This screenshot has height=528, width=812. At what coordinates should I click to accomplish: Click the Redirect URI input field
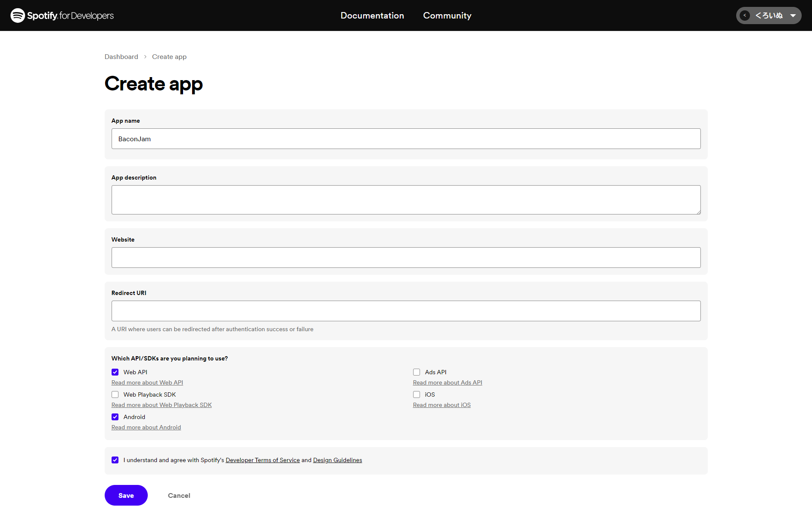[406, 311]
